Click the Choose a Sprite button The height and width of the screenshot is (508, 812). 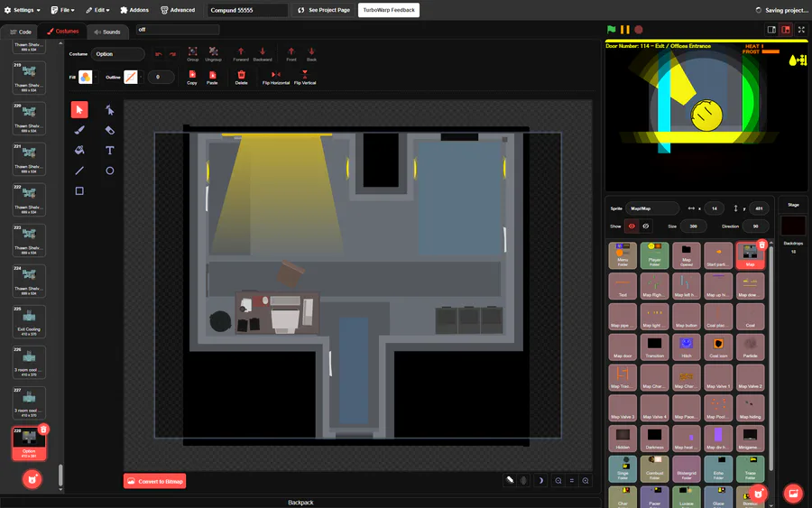pyautogui.click(x=758, y=494)
